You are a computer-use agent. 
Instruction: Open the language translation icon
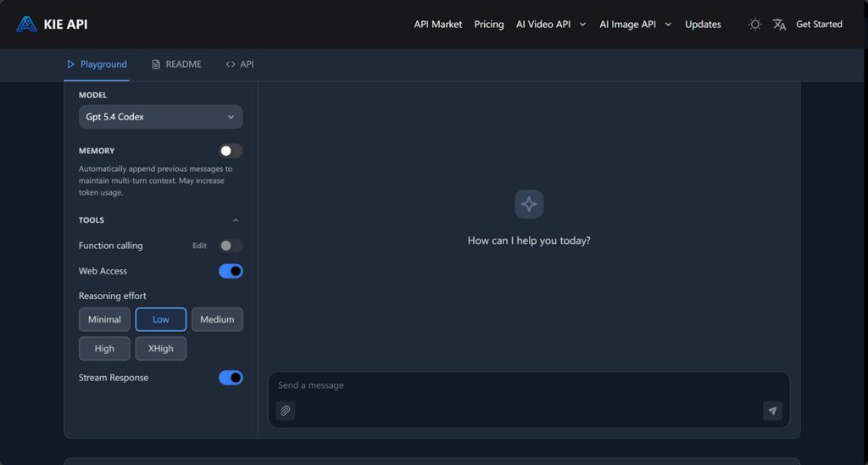coord(779,25)
